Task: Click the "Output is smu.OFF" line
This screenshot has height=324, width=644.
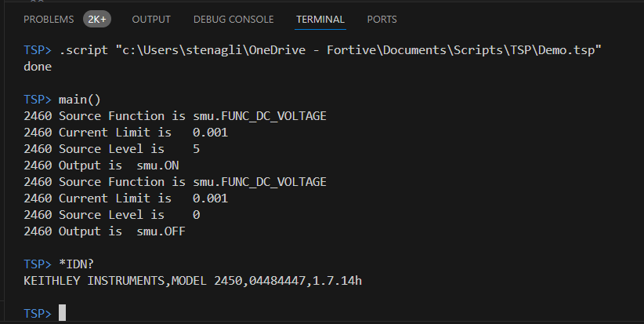Action: pos(105,231)
